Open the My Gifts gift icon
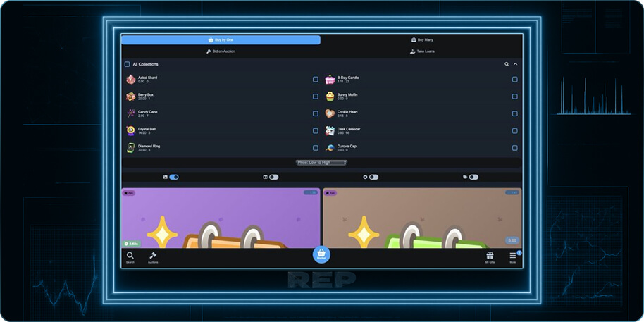 coord(490,256)
